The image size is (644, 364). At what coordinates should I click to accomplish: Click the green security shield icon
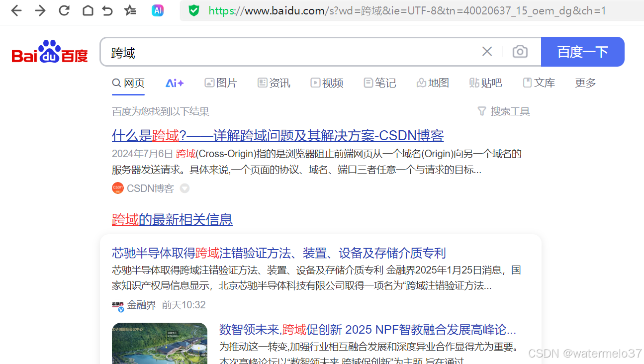click(x=194, y=10)
